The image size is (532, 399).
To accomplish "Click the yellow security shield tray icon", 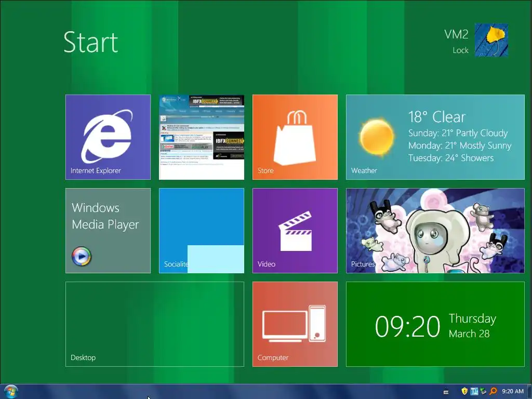I will (x=464, y=391).
